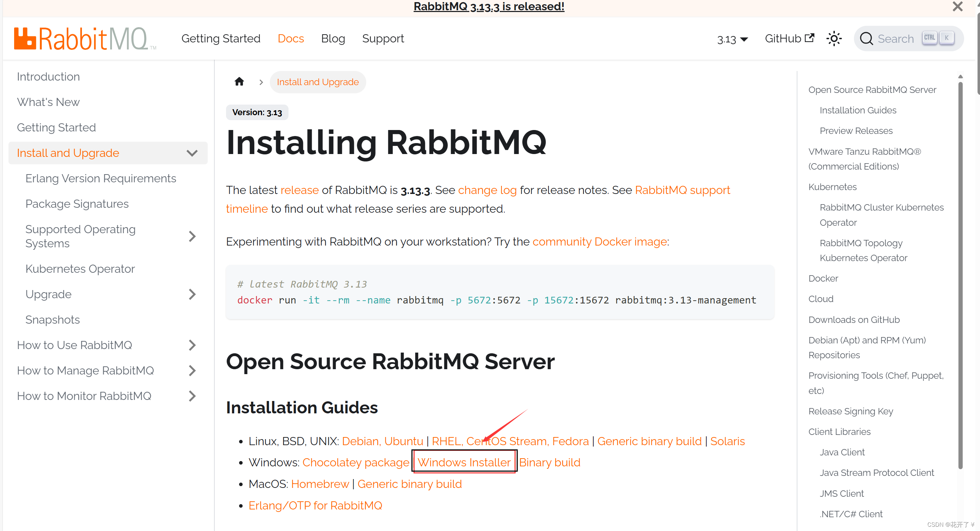Expand How to Use RabbitMQ chevron
980x531 pixels.
click(x=192, y=345)
